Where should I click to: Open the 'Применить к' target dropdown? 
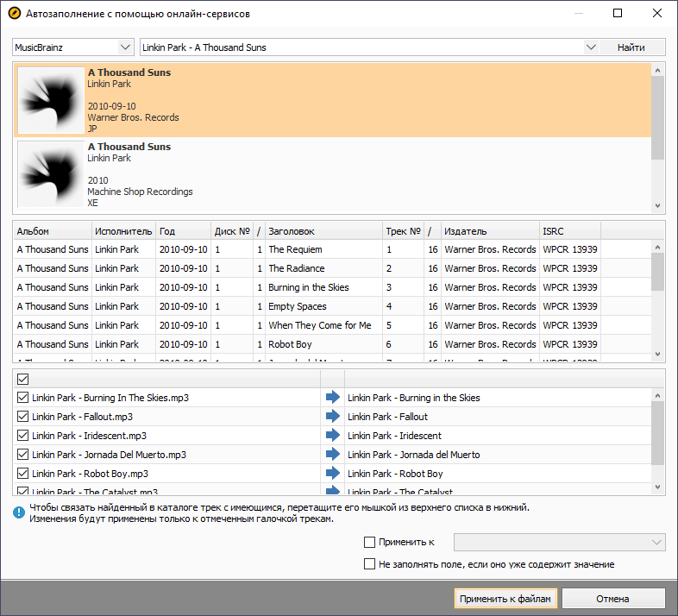(559, 542)
